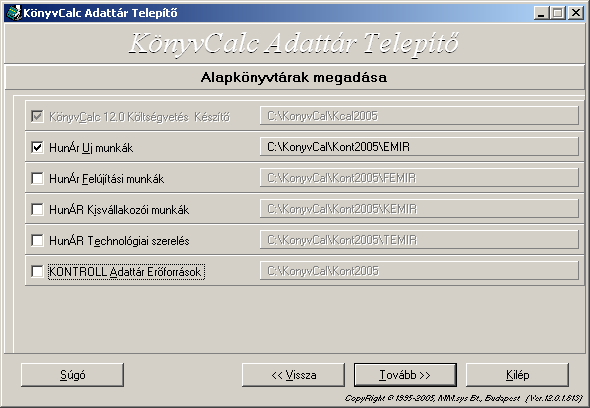Exit installer with the Kilép button
The image size is (590, 408).
pos(517,375)
